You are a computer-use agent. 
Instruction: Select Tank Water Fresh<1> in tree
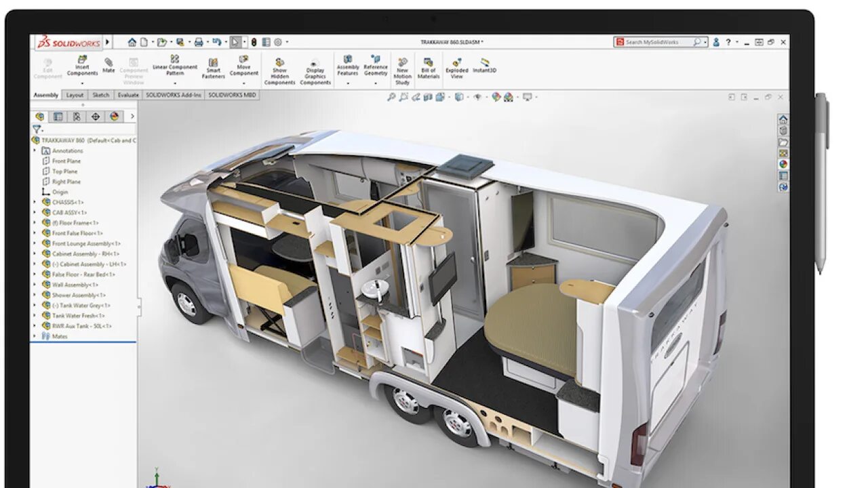(x=79, y=316)
